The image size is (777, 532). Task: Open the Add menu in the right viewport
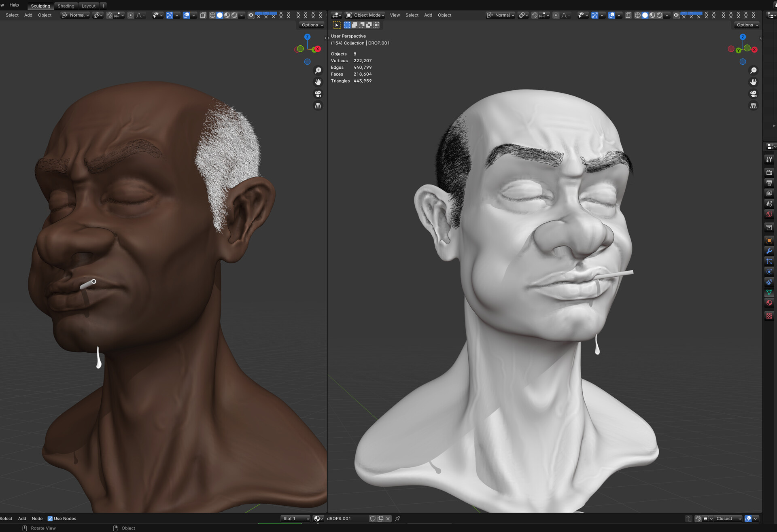click(x=428, y=15)
